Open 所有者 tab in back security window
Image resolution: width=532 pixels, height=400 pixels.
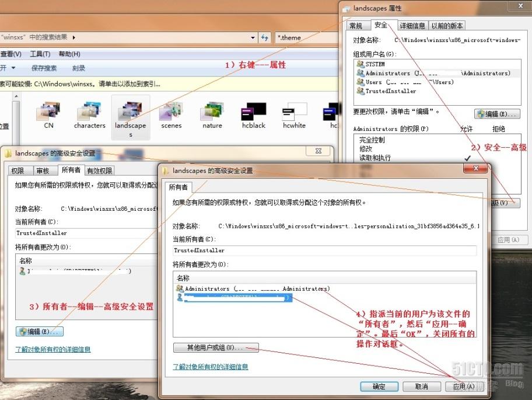click(x=71, y=170)
